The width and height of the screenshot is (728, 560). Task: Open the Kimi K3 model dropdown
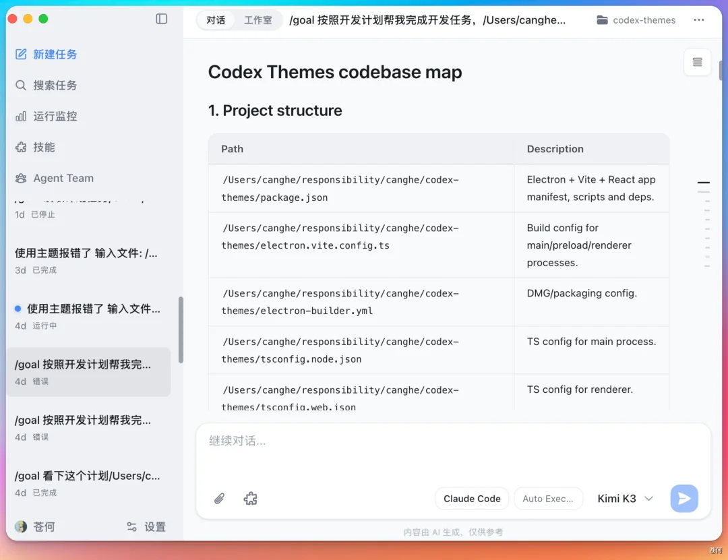pos(625,499)
